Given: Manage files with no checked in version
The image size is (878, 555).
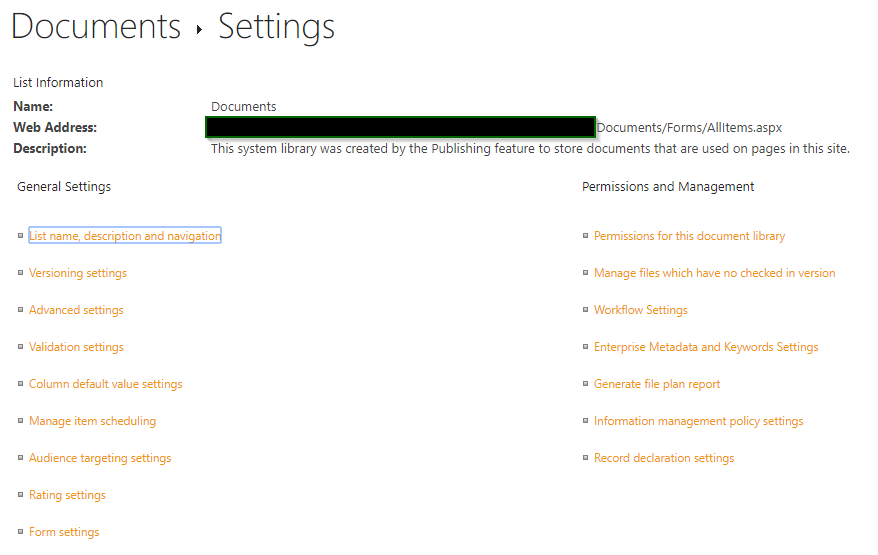Looking at the screenshot, I should point(714,273).
